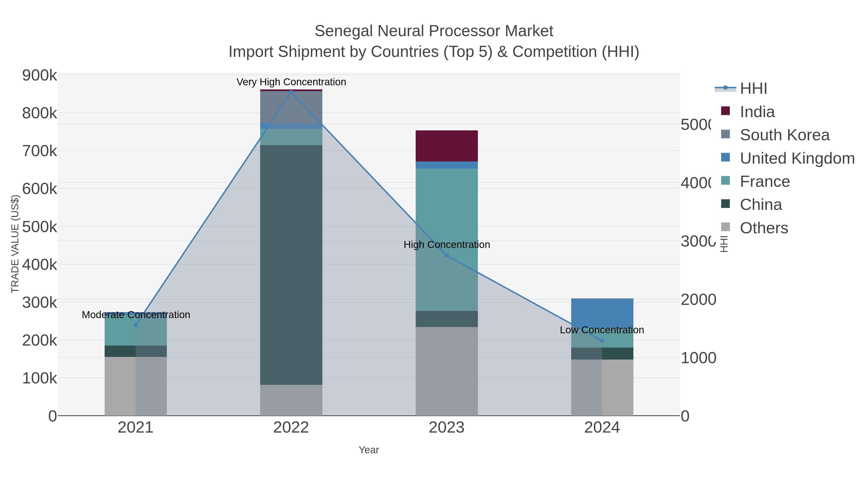Click the 'TRADE VALUE (US$)' axis title

click(x=15, y=244)
